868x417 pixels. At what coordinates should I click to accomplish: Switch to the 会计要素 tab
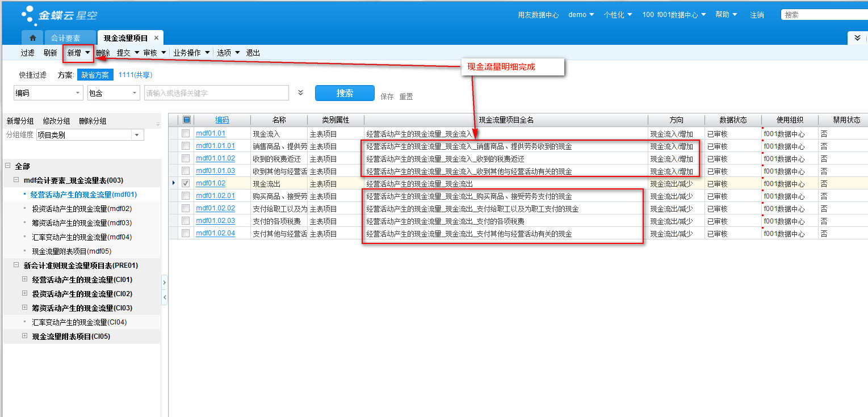point(65,38)
